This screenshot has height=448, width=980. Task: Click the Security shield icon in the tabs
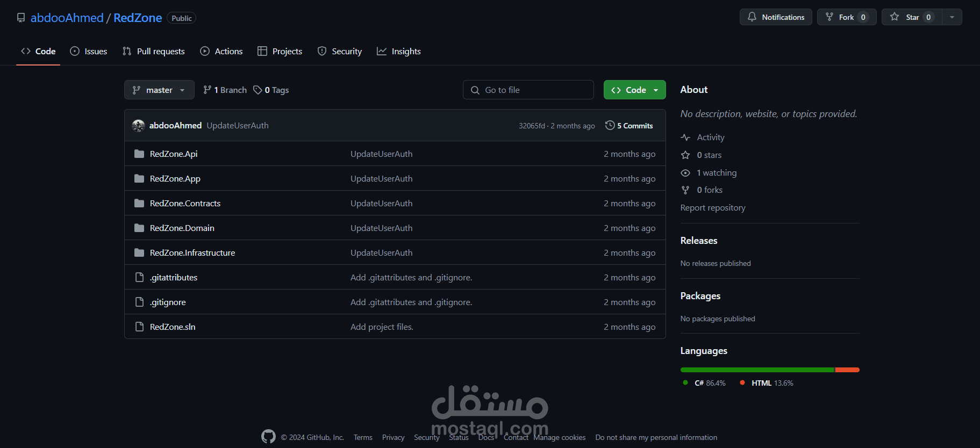coord(322,51)
